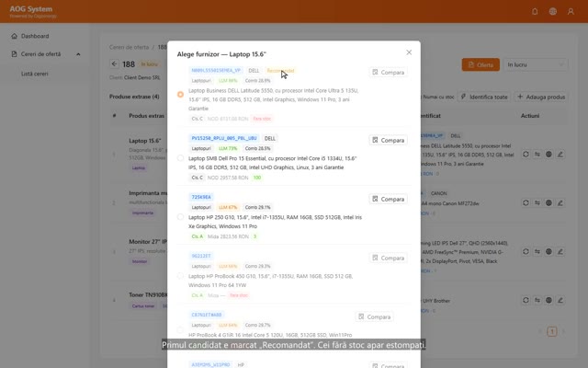This screenshot has width=588, height=368.
Task: Edit the Dell 27" monitor row
Action: 560,251
